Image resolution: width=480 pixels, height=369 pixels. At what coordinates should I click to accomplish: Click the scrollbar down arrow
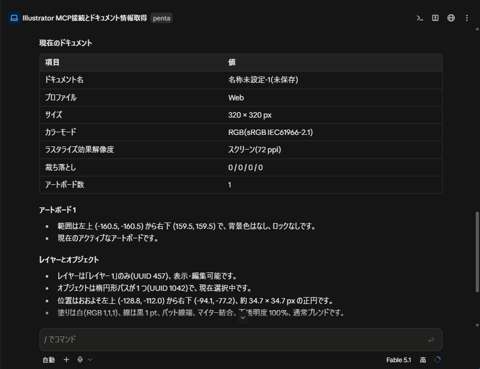pyautogui.click(x=477, y=325)
